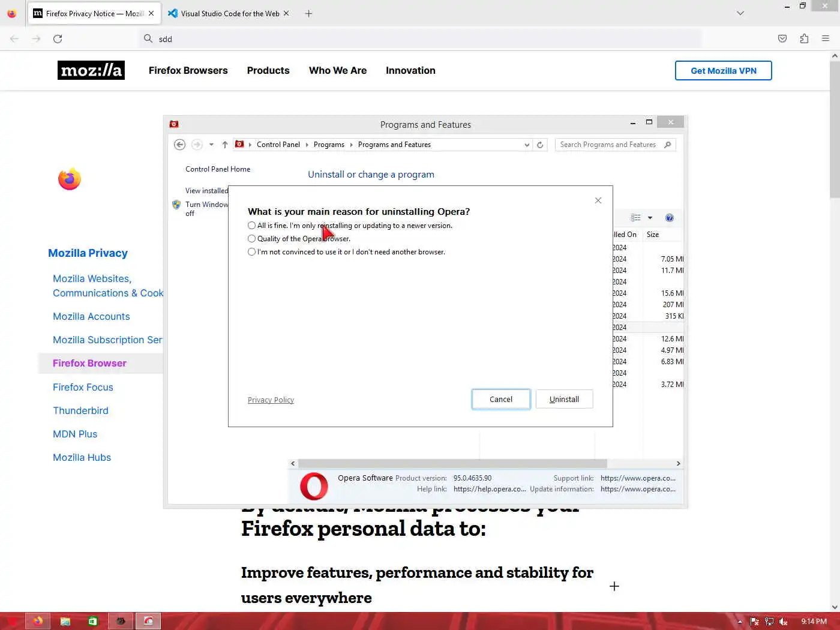Click search magnifier in Programs and Features
This screenshot has width=840, height=630.
pos(667,145)
